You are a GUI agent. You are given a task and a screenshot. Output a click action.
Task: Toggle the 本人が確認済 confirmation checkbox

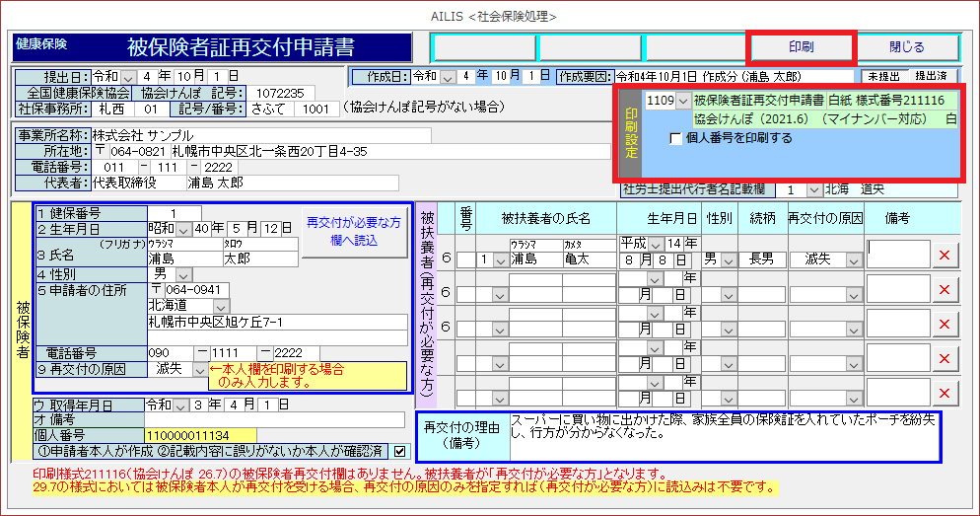coord(399,451)
